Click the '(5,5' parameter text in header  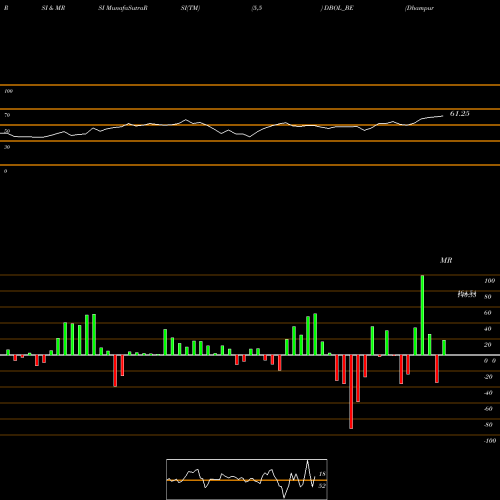(257, 8)
